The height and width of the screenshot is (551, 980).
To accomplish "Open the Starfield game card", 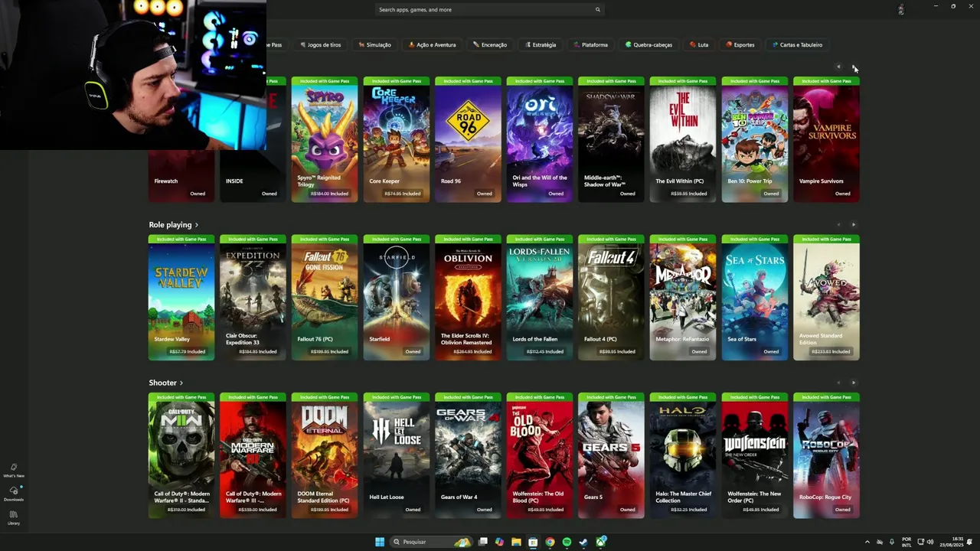I will (397, 298).
